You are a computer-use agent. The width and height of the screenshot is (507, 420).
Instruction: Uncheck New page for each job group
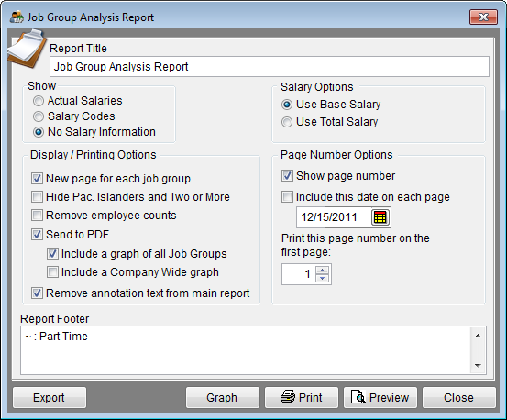tap(37, 179)
